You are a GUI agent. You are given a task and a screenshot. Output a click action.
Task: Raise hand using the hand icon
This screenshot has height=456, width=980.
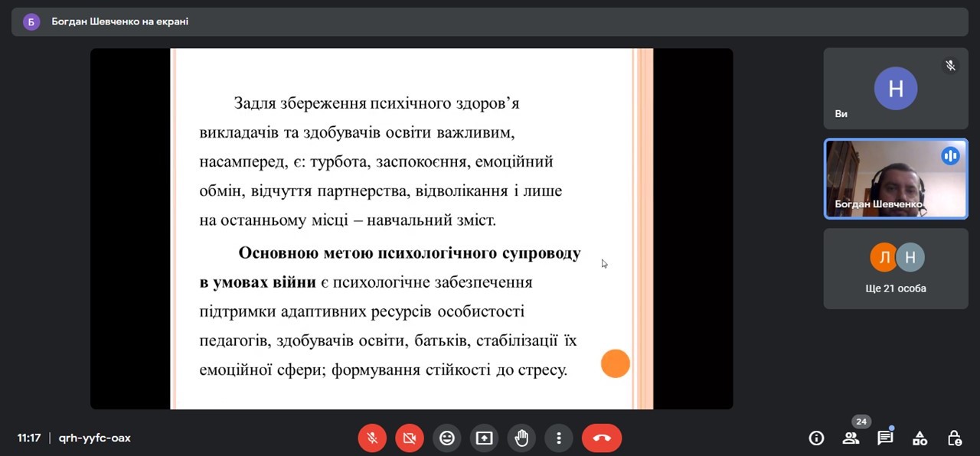521,438
